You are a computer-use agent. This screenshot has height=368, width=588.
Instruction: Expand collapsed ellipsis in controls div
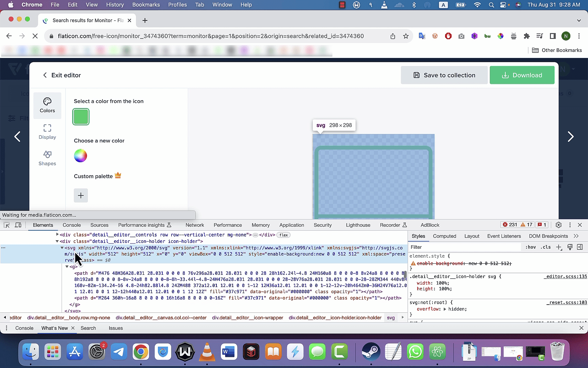(256, 235)
